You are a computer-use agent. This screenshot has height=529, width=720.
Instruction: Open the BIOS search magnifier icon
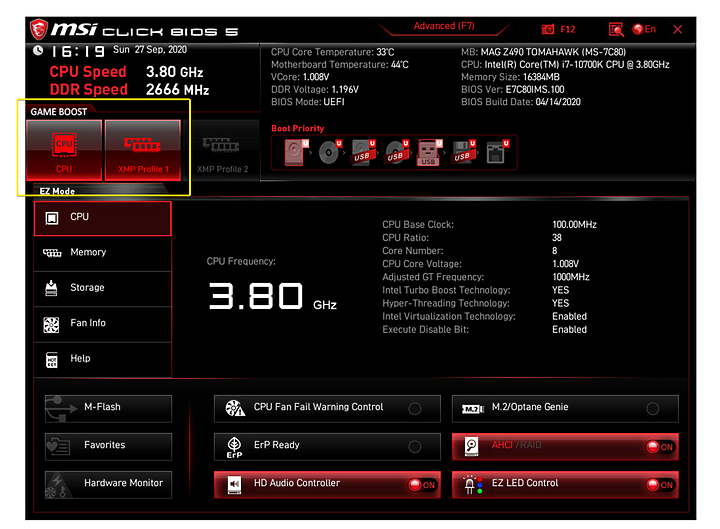point(616,29)
